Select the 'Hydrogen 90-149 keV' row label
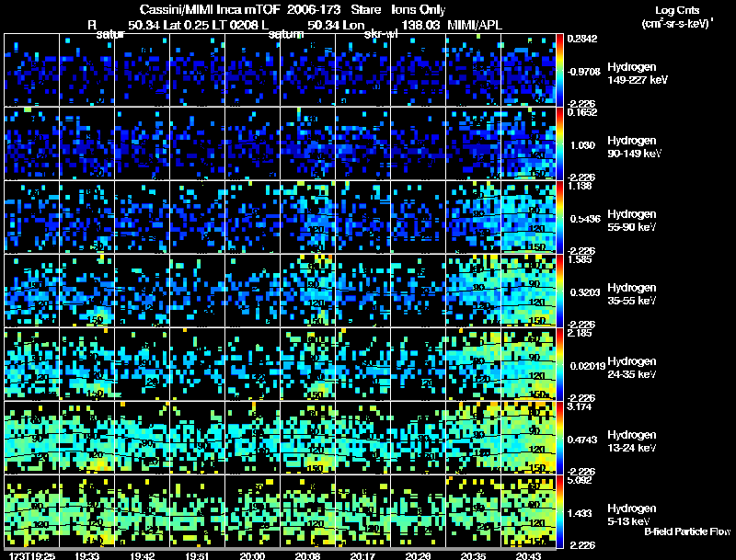The height and width of the screenshot is (560, 736). pyautogui.click(x=634, y=147)
